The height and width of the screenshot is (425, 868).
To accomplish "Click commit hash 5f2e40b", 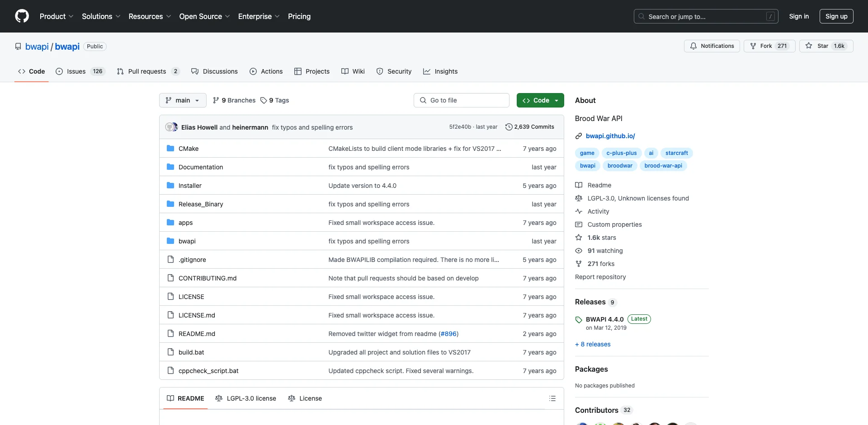I will click(x=460, y=127).
